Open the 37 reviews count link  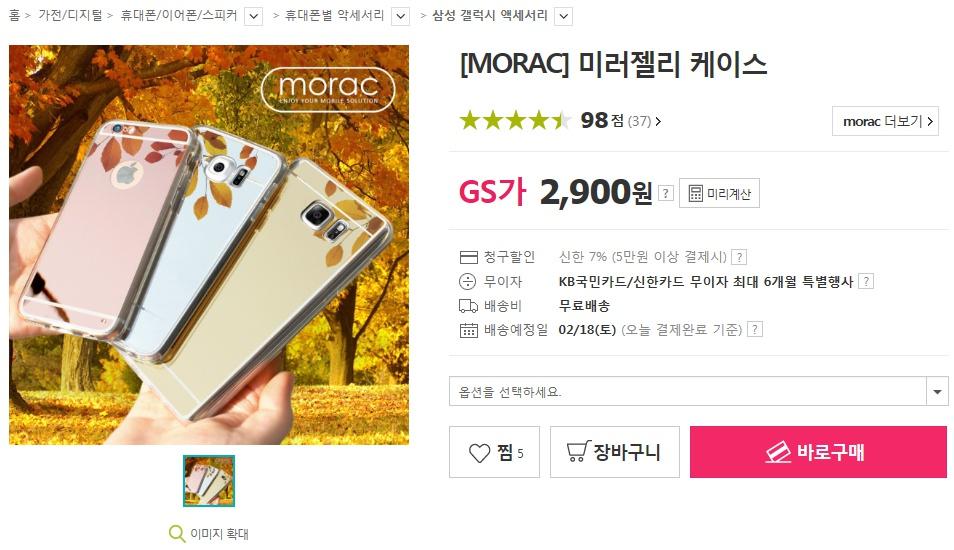click(644, 121)
